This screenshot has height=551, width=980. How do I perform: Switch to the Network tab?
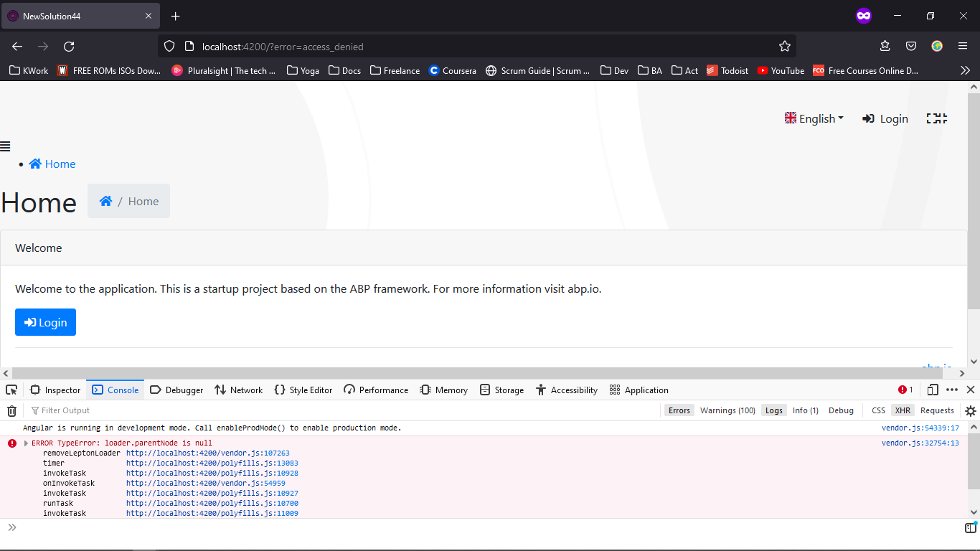point(239,390)
